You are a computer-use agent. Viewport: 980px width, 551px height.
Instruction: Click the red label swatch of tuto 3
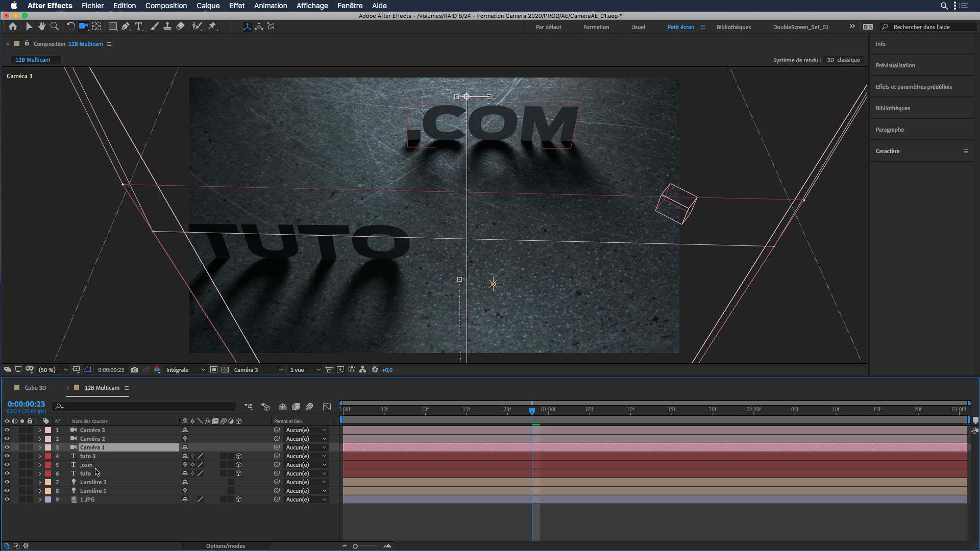[x=48, y=456]
